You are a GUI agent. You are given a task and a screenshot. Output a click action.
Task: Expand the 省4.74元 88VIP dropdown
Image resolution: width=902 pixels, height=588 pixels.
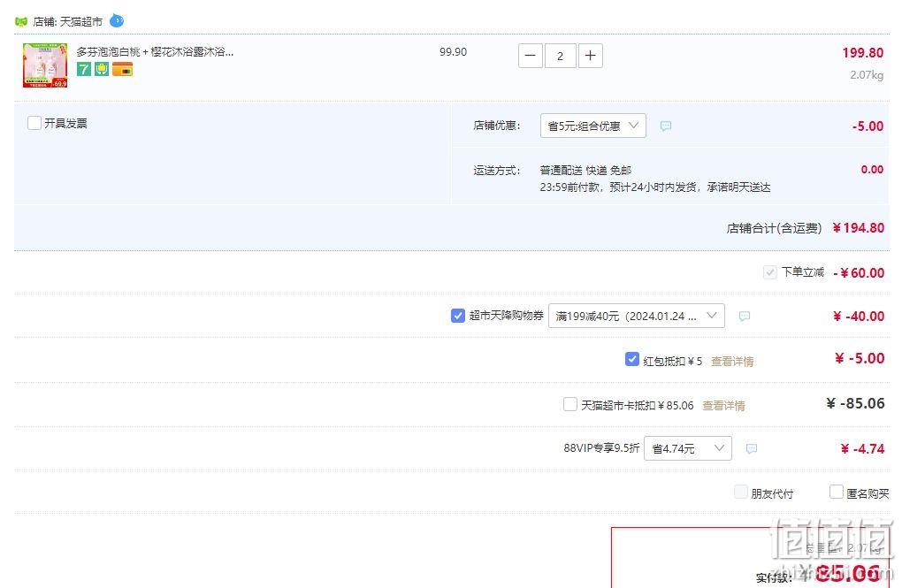coord(688,449)
